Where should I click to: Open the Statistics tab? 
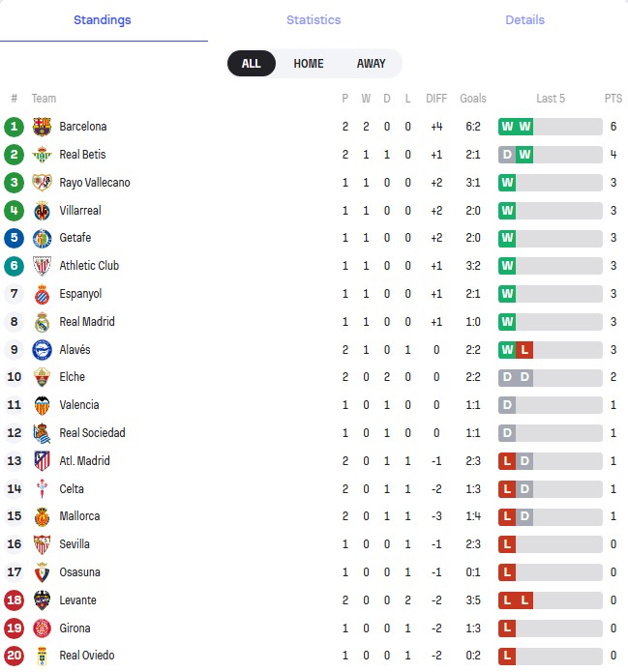pyautogui.click(x=314, y=20)
